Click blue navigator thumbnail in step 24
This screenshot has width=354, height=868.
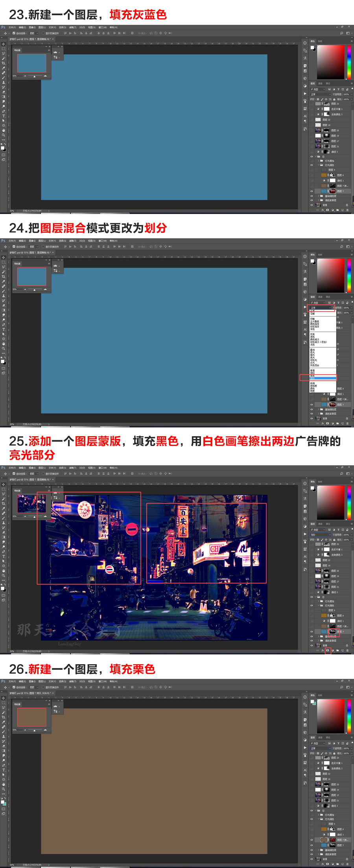click(31, 276)
